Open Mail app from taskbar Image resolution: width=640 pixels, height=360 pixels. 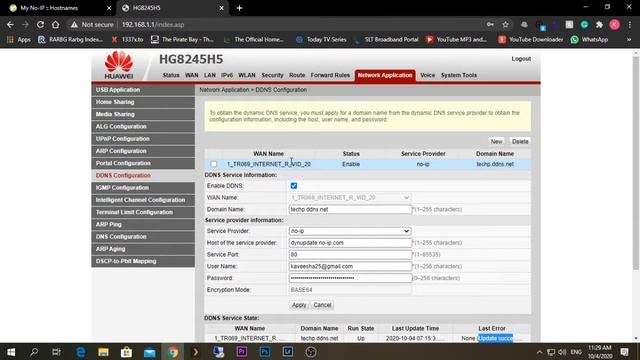pos(149,352)
